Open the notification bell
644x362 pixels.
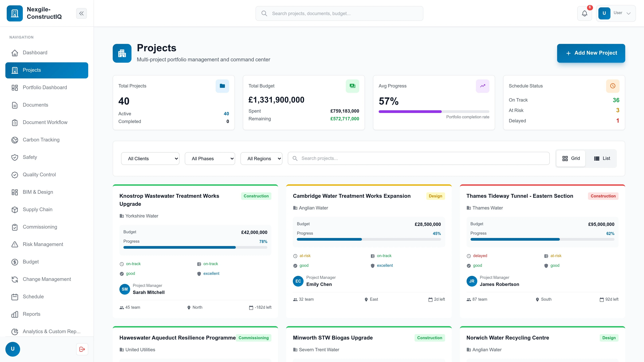coord(584,13)
